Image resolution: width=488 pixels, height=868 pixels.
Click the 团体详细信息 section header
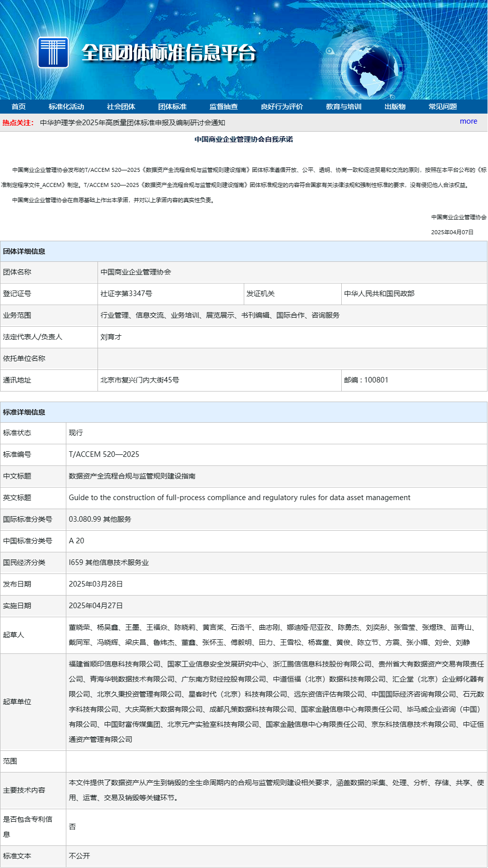point(24,251)
